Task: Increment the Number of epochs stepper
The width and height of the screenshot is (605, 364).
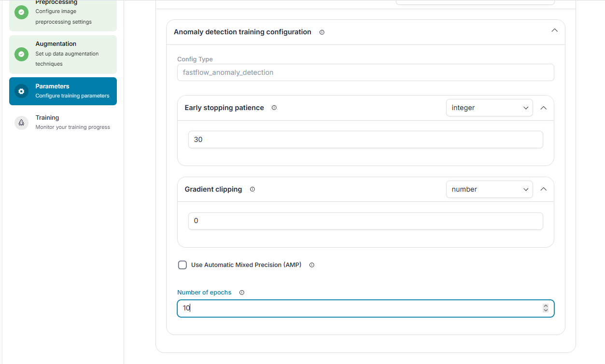Action: click(x=546, y=306)
